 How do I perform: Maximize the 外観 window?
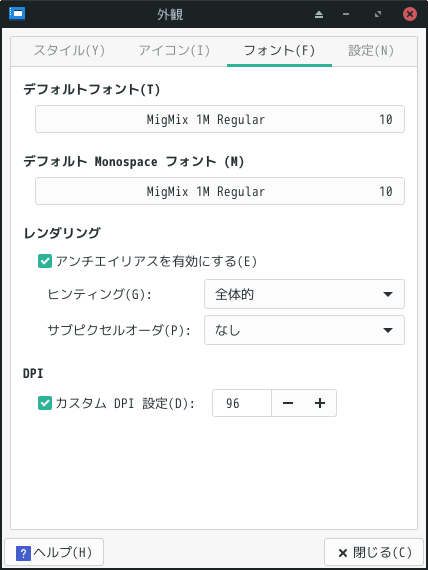(x=378, y=14)
